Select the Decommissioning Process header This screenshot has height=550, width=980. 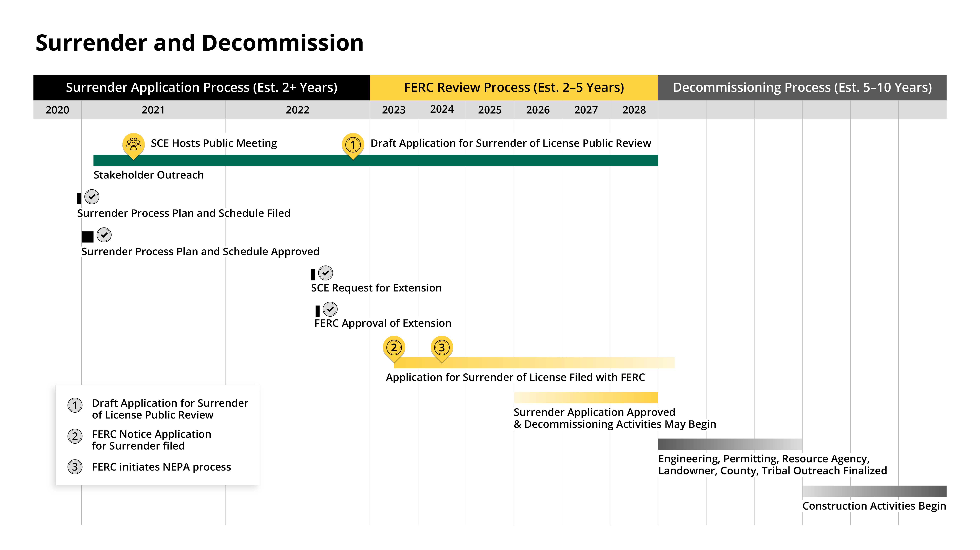point(802,87)
